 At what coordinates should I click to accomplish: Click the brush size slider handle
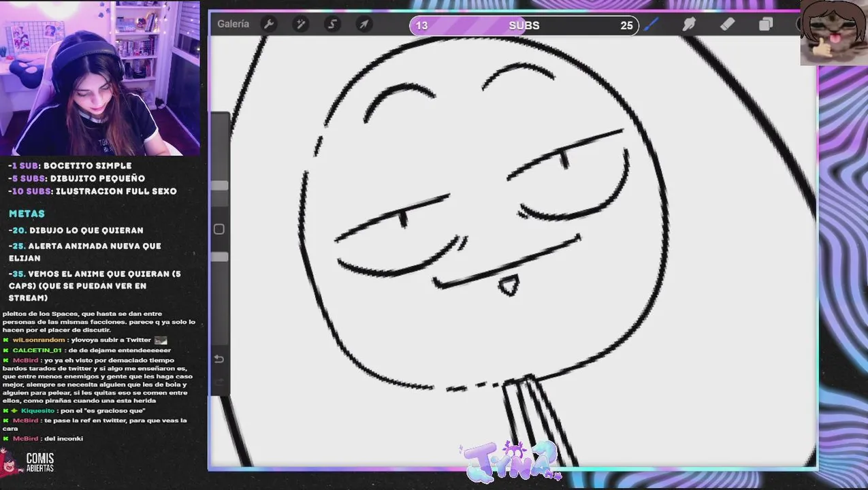[x=220, y=186]
